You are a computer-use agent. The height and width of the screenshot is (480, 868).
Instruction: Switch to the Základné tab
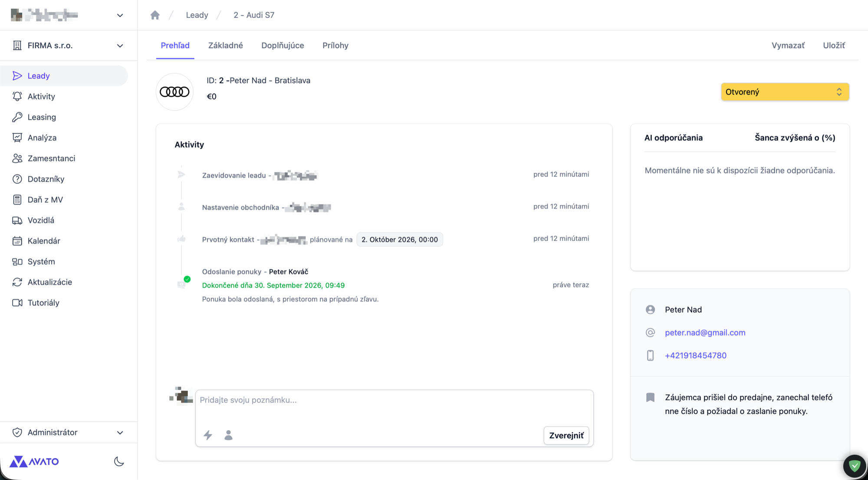coord(225,46)
